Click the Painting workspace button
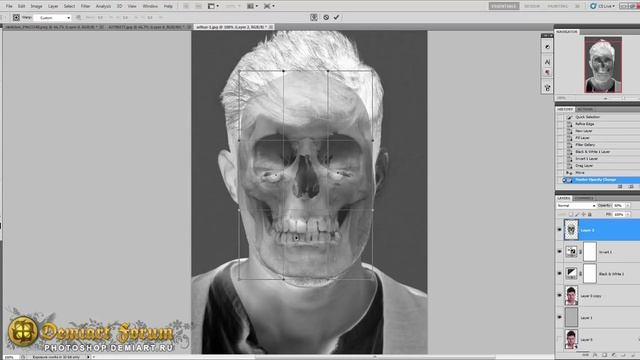Screen dimensions: 640x360 558,6
